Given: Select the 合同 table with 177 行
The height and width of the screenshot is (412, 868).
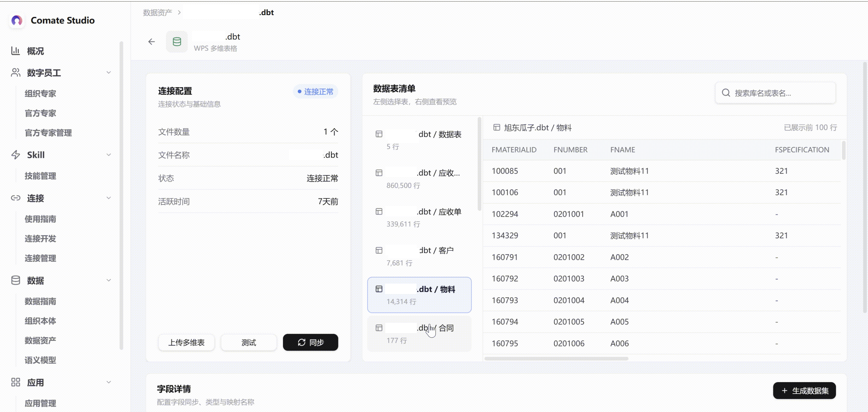Looking at the screenshot, I should (x=419, y=334).
